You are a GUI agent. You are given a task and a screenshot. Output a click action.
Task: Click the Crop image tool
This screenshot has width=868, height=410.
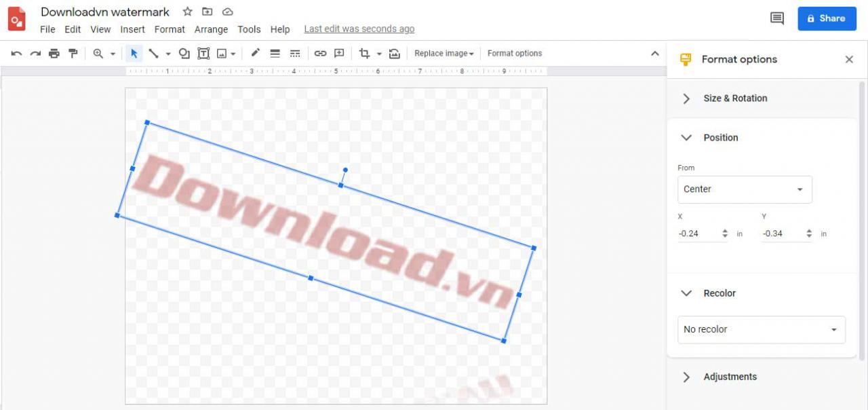click(x=365, y=54)
